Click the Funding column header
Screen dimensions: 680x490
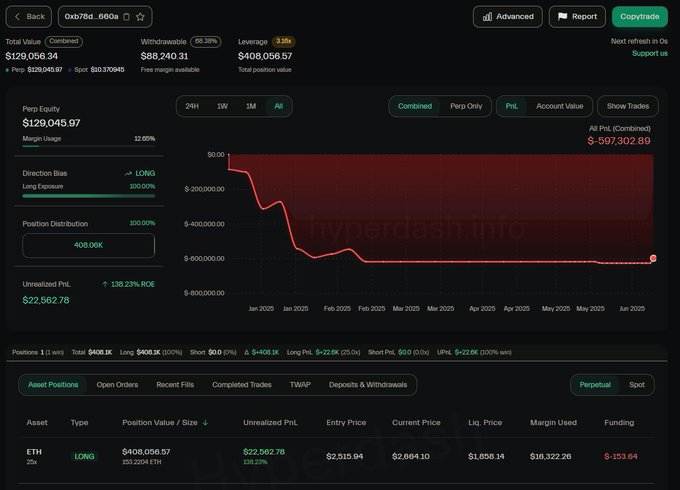point(619,422)
